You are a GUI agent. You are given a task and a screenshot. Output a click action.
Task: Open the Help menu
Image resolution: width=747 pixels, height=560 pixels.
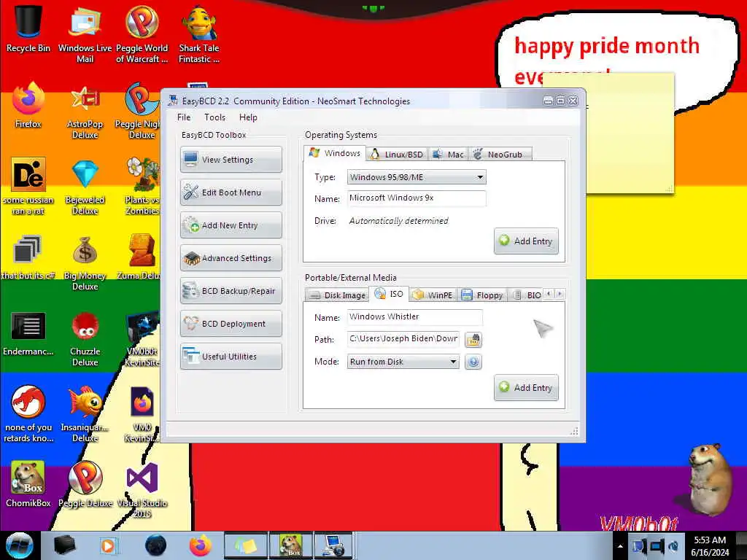pyautogui.click(x=248, y=117)
